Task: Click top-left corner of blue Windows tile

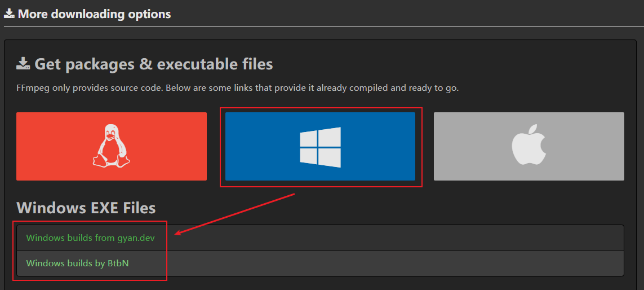Action: pos(228,115)
